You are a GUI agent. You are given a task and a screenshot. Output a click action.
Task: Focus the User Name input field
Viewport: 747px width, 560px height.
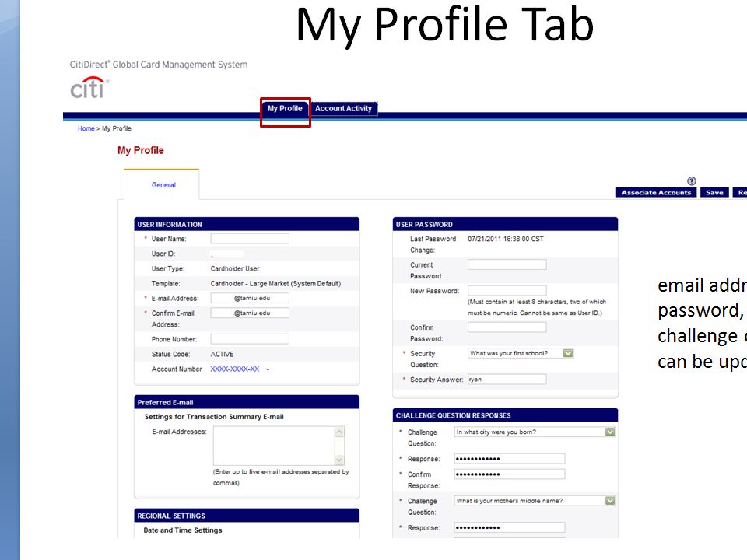[250, 239]
